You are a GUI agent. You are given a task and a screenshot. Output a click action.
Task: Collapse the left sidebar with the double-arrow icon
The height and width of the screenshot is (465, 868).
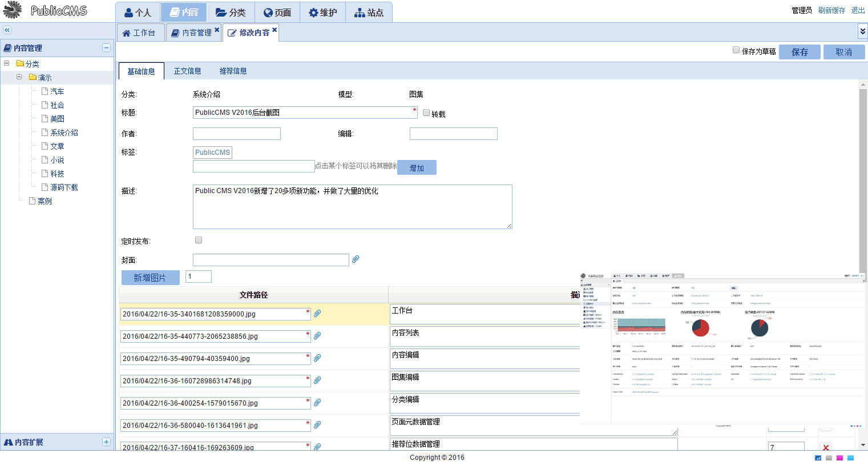(x=7, y=30)
